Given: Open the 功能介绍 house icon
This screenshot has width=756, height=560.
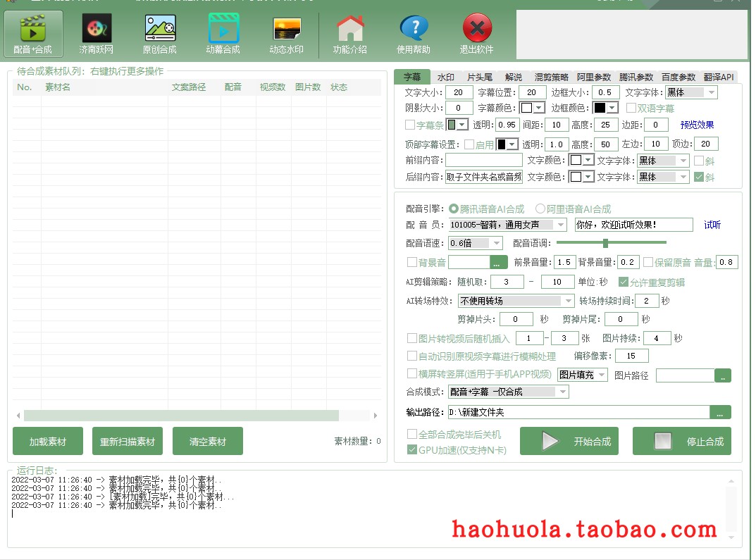Looking at the screenshot, I should pos(350,33).
